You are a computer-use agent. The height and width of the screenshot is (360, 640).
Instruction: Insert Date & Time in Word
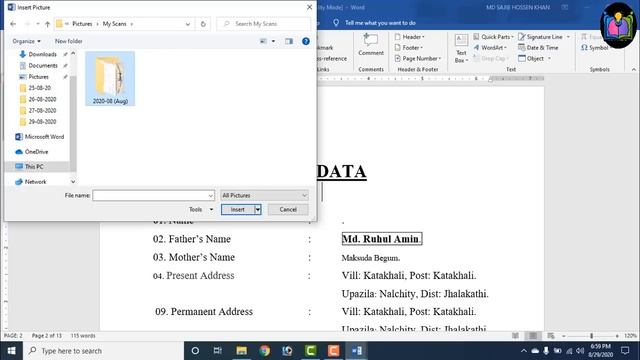[538, 48]
